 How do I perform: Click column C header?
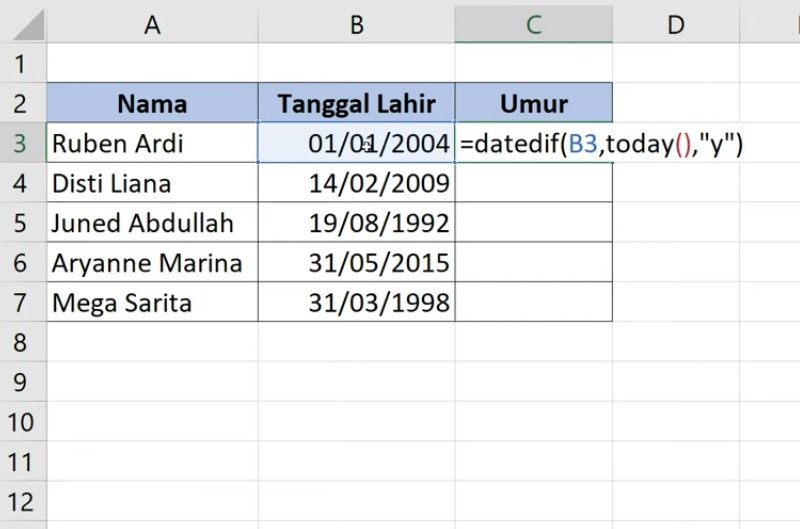(533, 25)
